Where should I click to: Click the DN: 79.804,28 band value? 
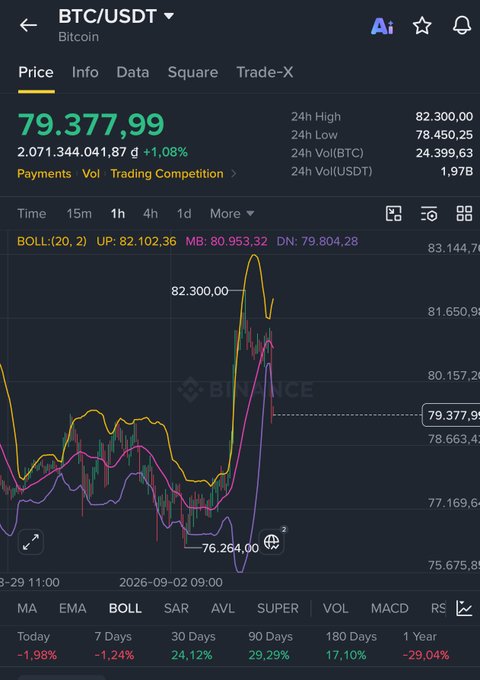(317, 241)
